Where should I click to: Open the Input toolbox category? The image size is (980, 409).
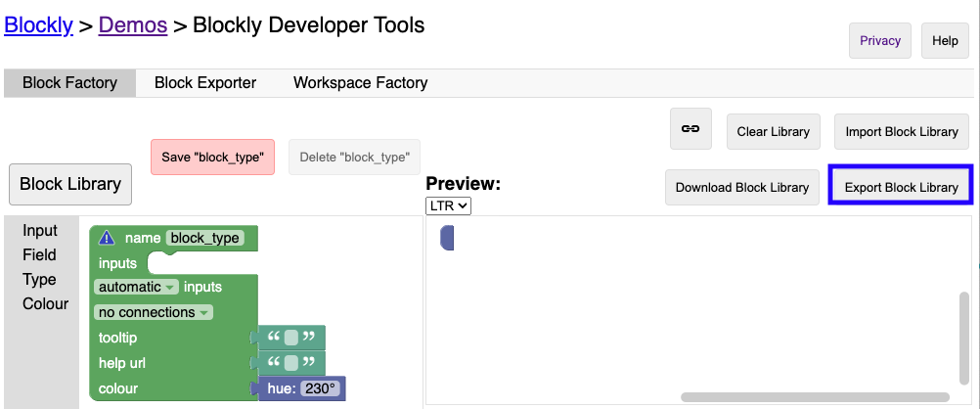point(41,231)
